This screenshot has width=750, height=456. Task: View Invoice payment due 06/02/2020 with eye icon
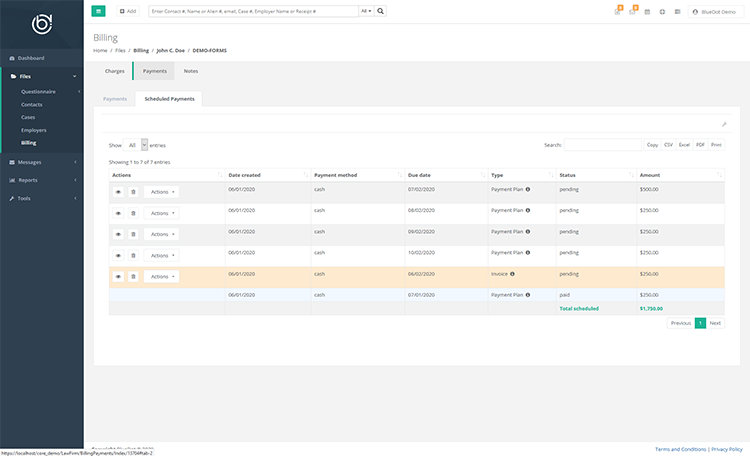click(x=118, y=276)
